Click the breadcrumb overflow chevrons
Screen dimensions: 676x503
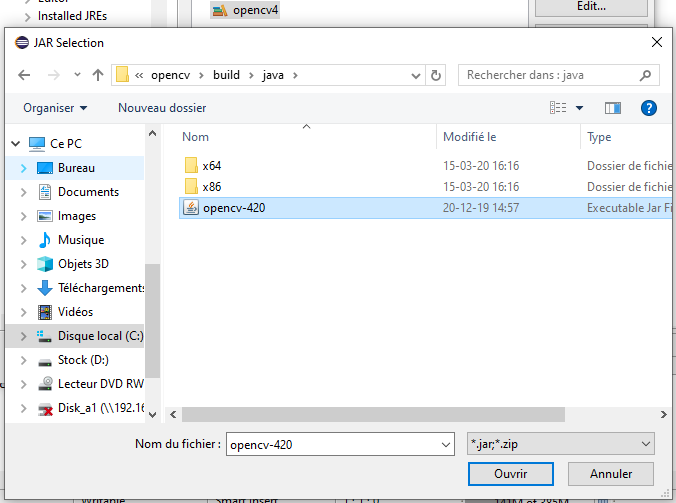139,75
